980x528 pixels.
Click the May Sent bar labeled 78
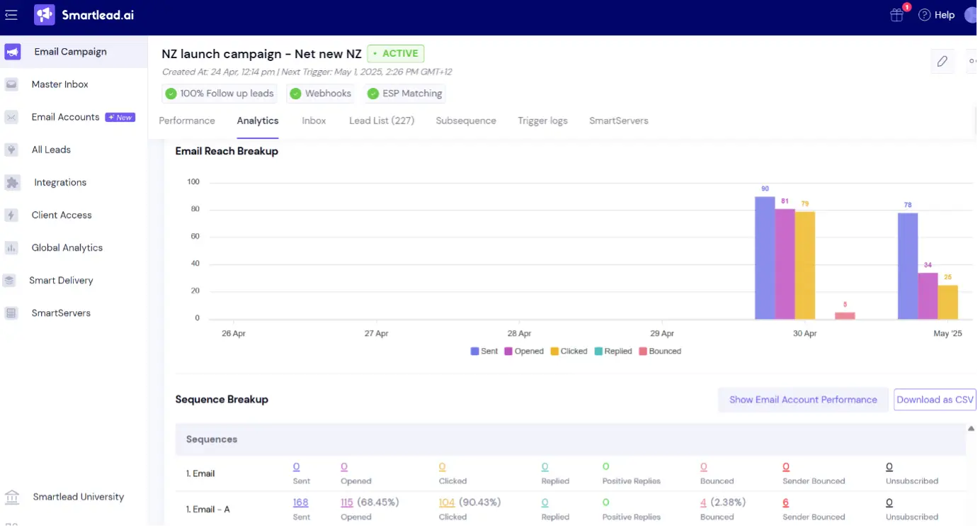(908, 266)
